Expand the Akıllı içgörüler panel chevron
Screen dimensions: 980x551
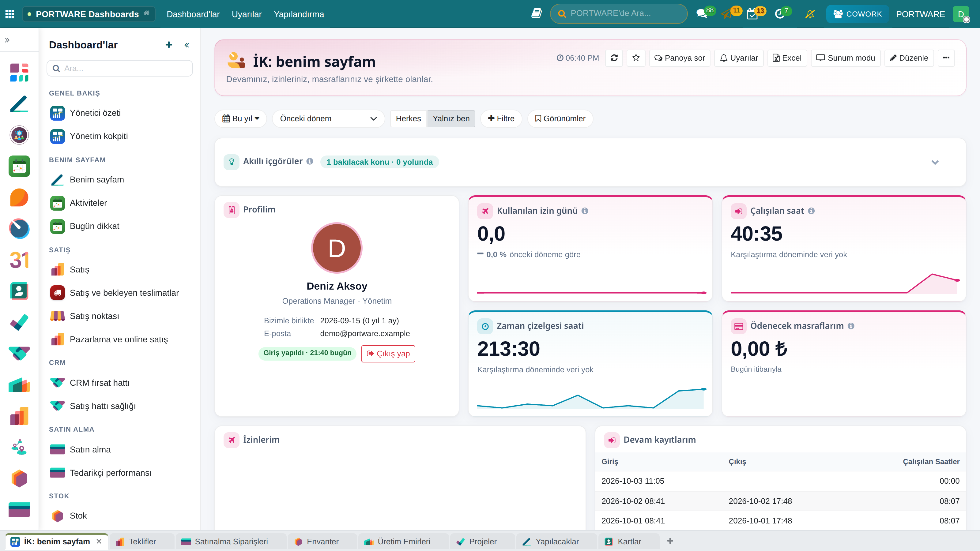(x=935, y=162)
